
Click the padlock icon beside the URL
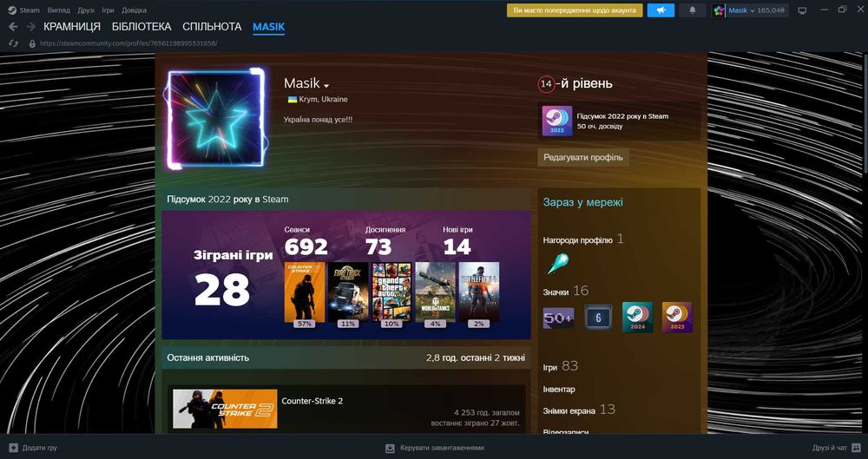32,43
